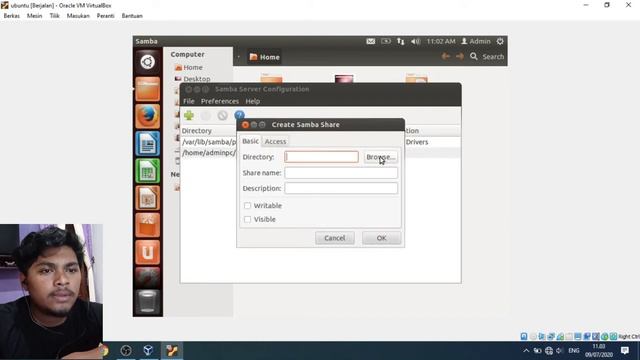This screenshot has width=640, height=360.
Task: Open VirtualBox Mesin menu
Action: [34, 16]
